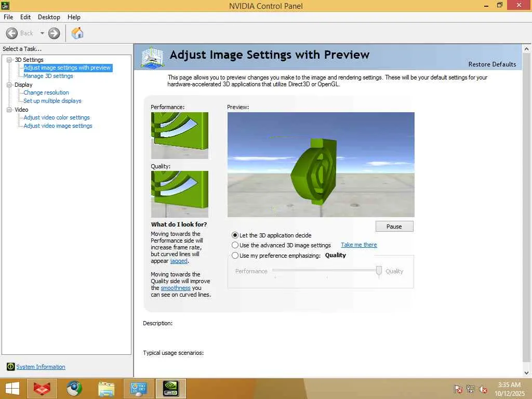Click the Adjust Image Settings header icon
Screen dimensions: 532x399
152,57
